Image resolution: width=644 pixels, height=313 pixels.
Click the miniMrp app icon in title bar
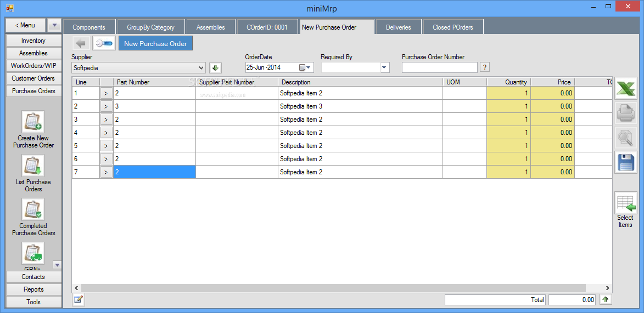click(9, 8)
